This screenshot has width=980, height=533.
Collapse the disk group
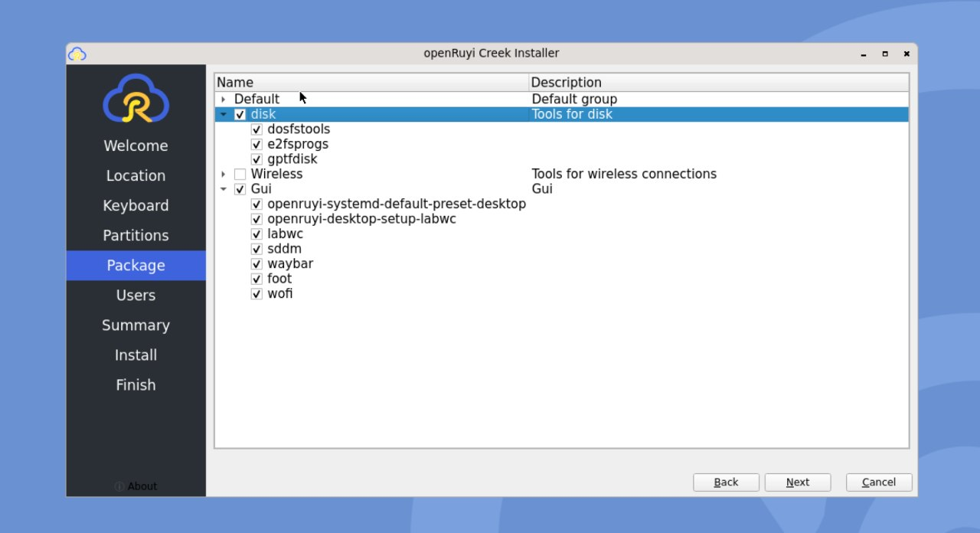tap(223, 114)
